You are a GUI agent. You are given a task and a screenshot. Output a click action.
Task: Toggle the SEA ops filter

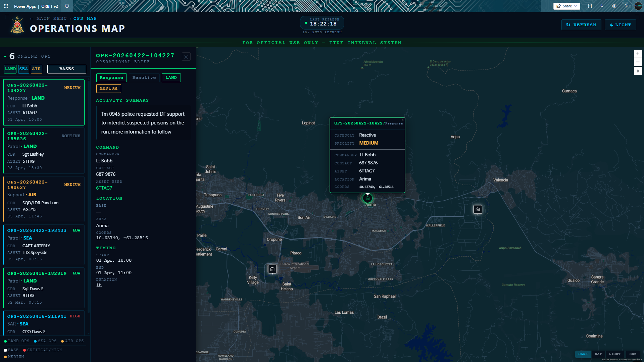(x=23, y=69)
